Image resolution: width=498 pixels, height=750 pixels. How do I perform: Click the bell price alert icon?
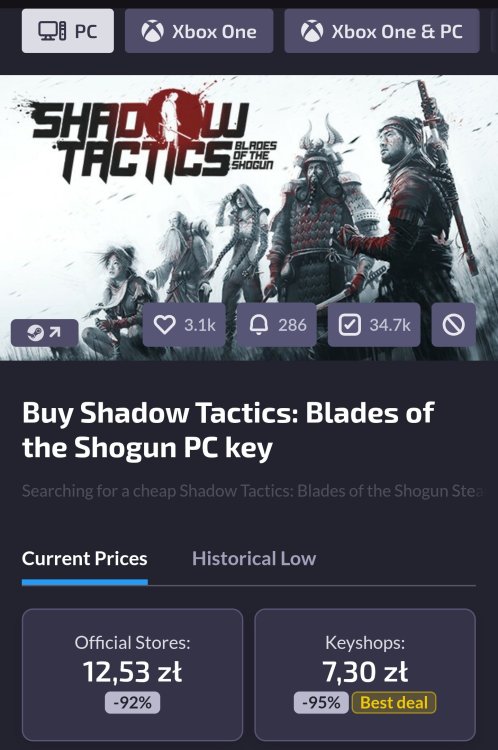click(x=258, y=325)
